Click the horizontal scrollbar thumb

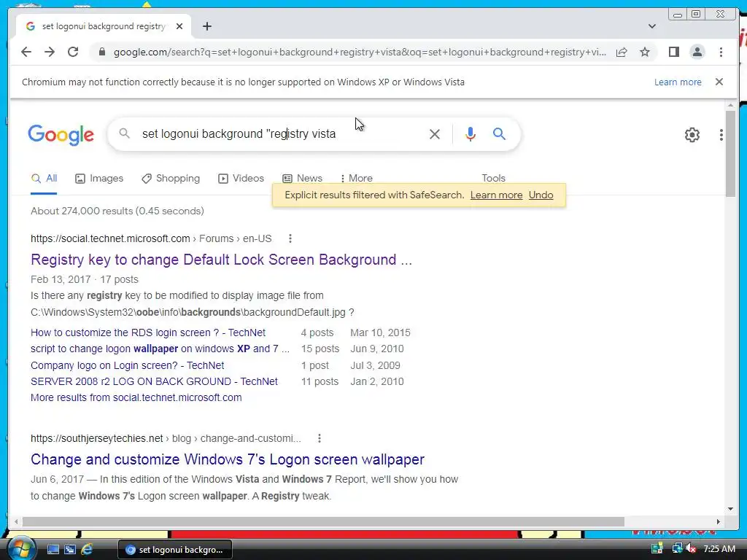323,522
